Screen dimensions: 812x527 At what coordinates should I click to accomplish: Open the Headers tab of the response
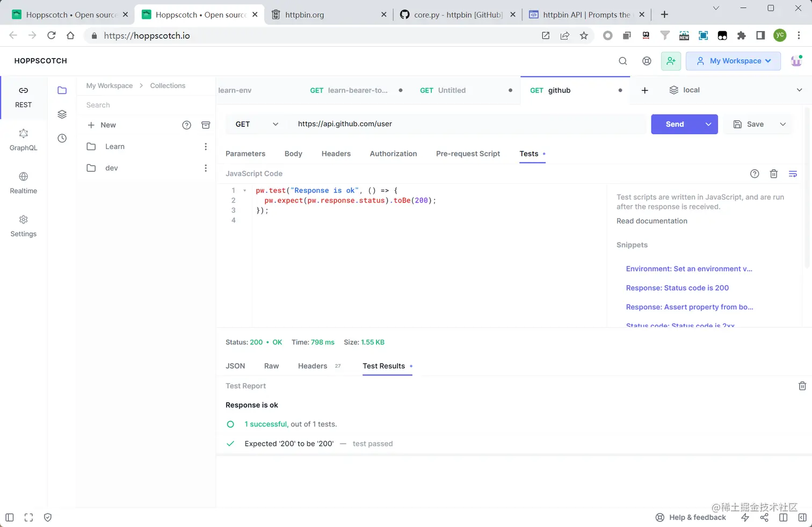(x=313, y=366)
